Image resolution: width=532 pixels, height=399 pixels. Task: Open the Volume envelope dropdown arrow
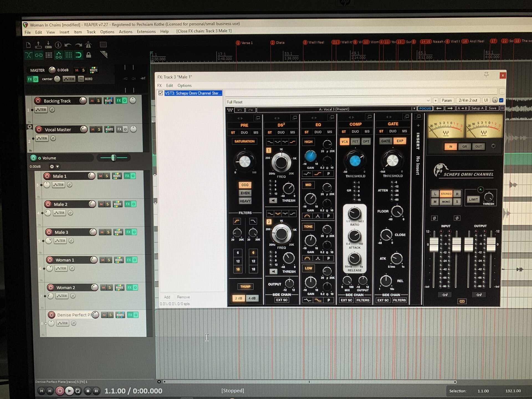(58, 167)
